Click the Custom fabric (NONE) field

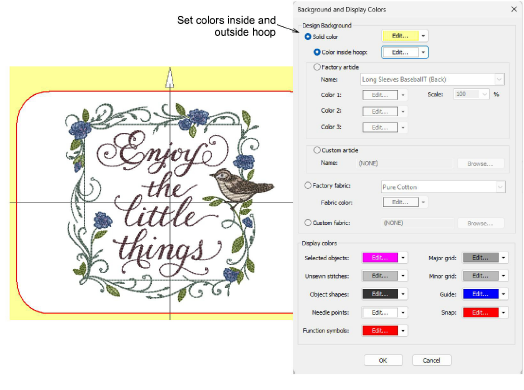(x=418, y=223)
